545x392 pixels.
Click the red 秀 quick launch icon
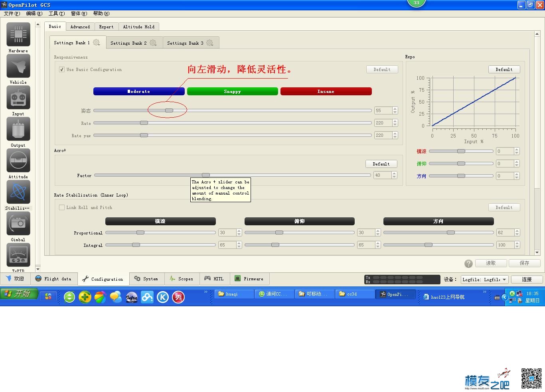(178, 297)
